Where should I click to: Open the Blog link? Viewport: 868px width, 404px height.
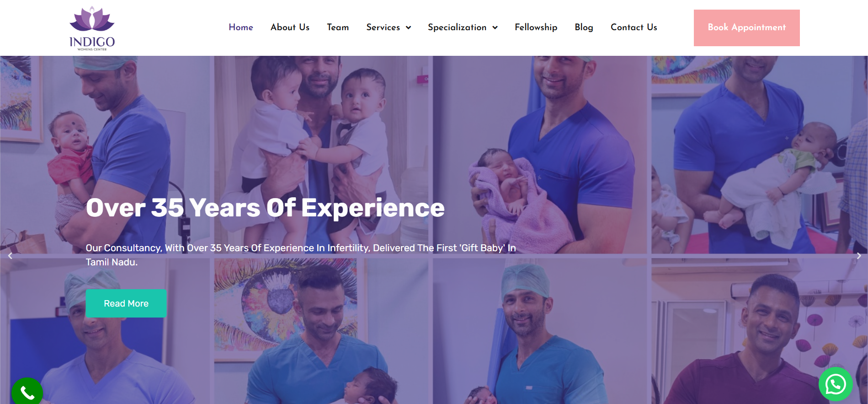584,27
